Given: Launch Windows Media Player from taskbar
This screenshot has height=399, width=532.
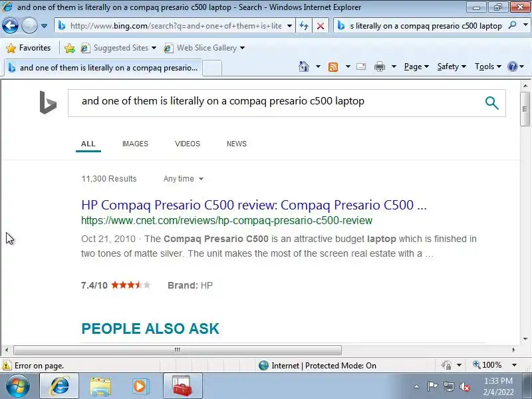Looking at the screenshot, I should click(140, 386).
